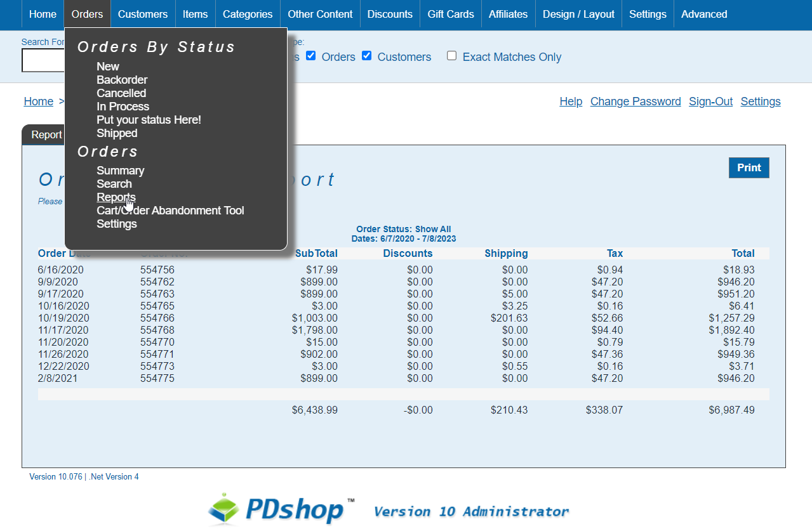Click the PDshop logo icon
The width and height of the screenshot is (812, 529).
pos(225,509)
